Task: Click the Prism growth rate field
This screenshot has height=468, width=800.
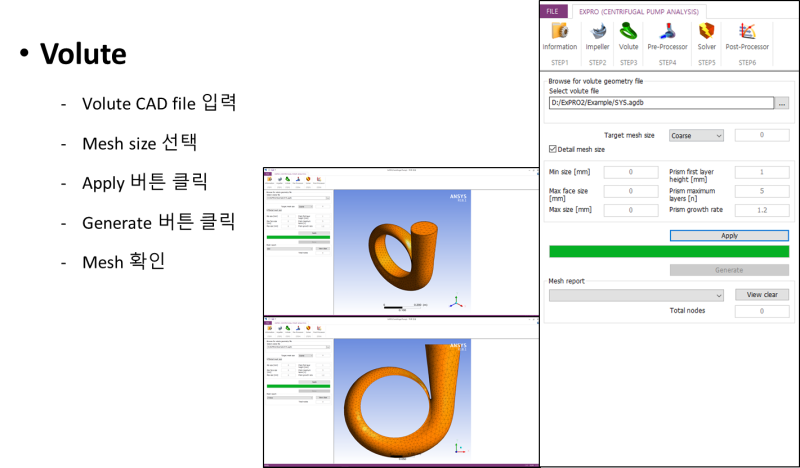Action: coord(762,210)
